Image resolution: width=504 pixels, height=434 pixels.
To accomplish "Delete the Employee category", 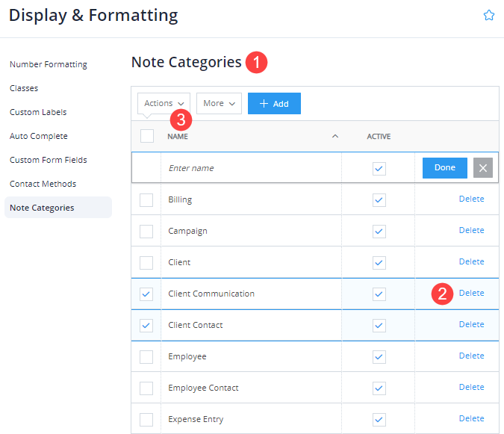I will coord(471,356).
